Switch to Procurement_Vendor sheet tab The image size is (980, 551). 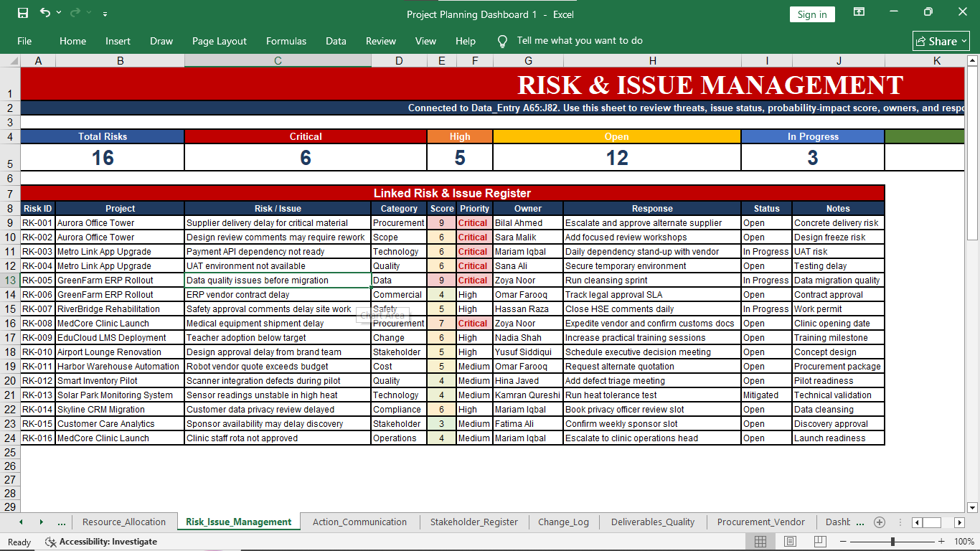761,522
